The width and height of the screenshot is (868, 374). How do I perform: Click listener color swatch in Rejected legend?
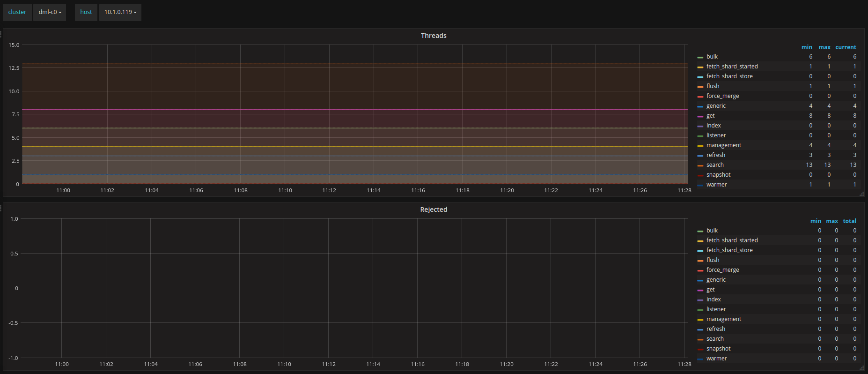tap(700, 310)
